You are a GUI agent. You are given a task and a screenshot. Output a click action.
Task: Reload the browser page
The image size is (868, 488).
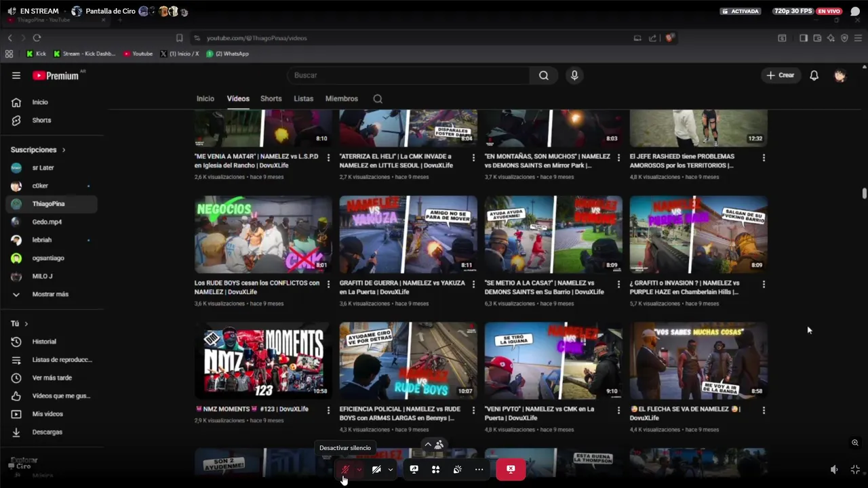(x=37, y=38)
